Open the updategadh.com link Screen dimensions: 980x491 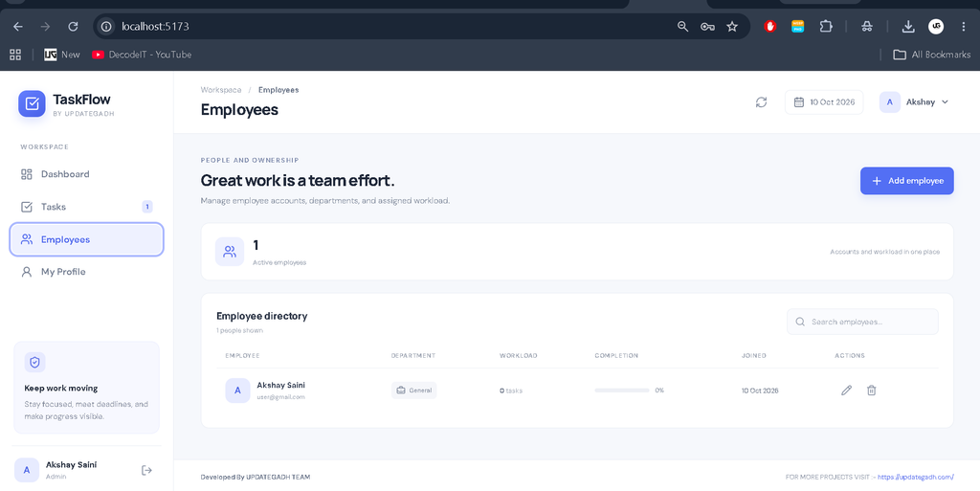916,478
